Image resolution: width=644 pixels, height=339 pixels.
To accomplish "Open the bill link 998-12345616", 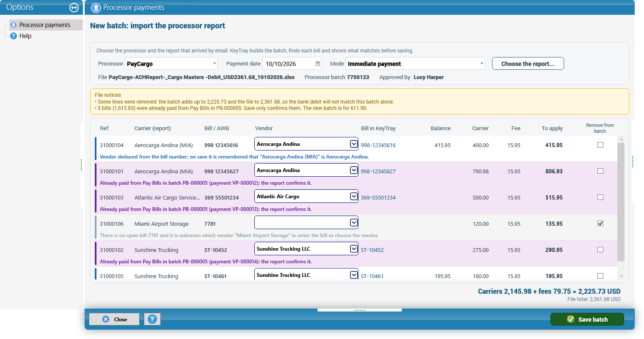I will (x=378, y=145).
